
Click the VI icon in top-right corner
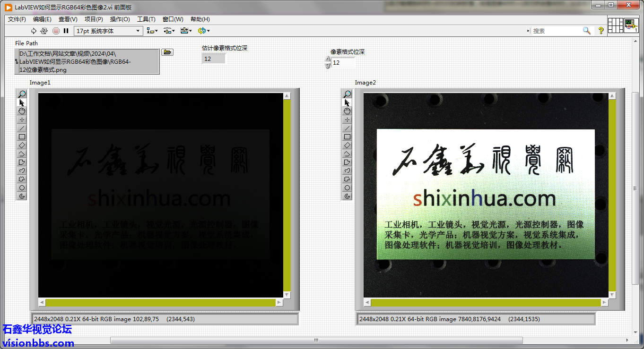click(x=632, y=26)
